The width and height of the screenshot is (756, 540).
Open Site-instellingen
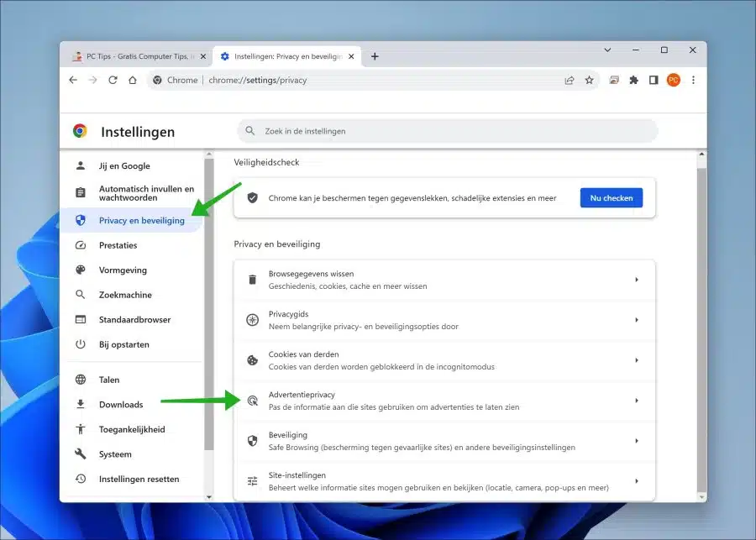(444, 481)
